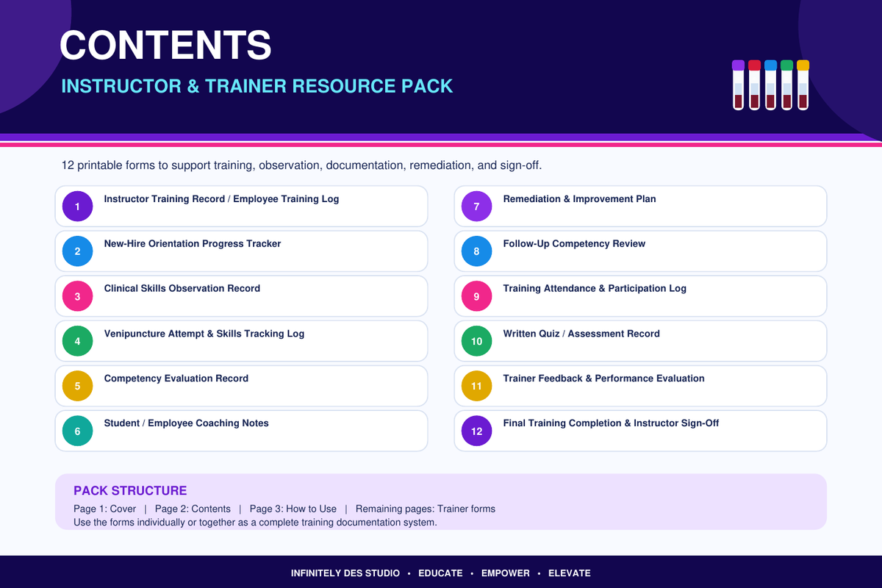
Task: Click INFINITELY DES STUDIO in footer
Action: 345,573
